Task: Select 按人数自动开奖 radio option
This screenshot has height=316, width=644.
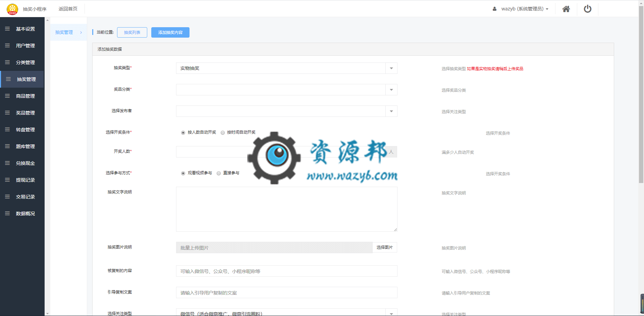Action: (x=183, y=133)
